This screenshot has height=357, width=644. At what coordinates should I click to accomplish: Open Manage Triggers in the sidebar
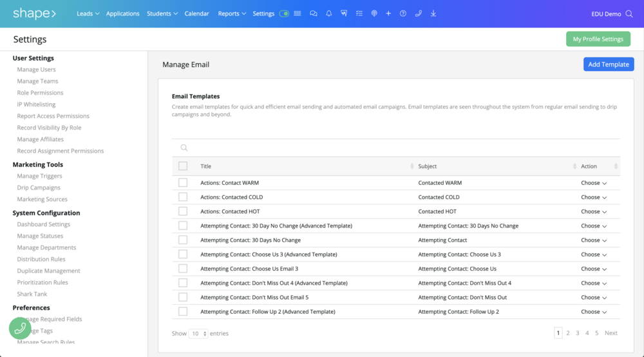click(x=39, y=176)
